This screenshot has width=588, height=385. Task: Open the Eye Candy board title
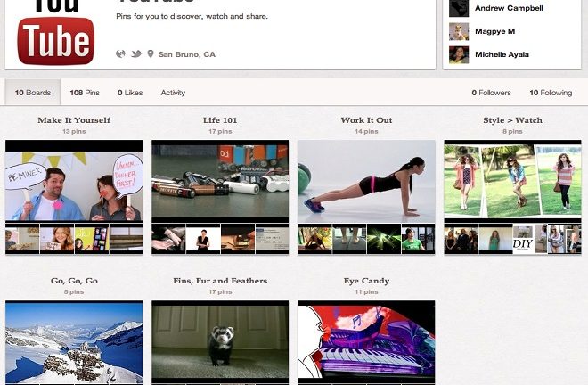[366, 281]
